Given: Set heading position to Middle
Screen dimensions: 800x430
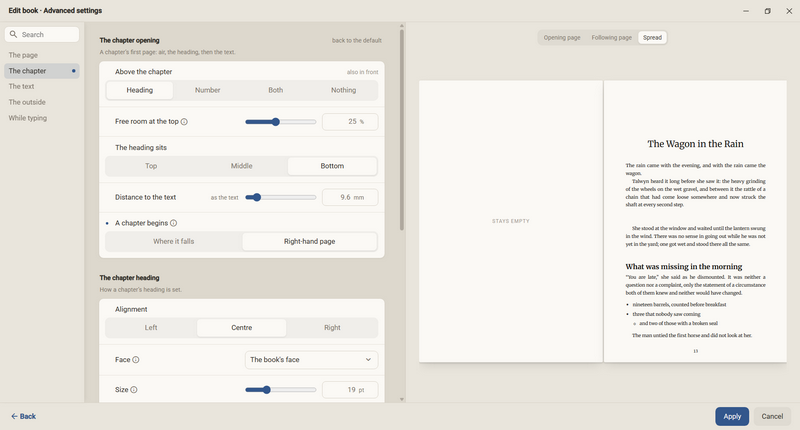Looking at the screenshot, I should 242,166.
